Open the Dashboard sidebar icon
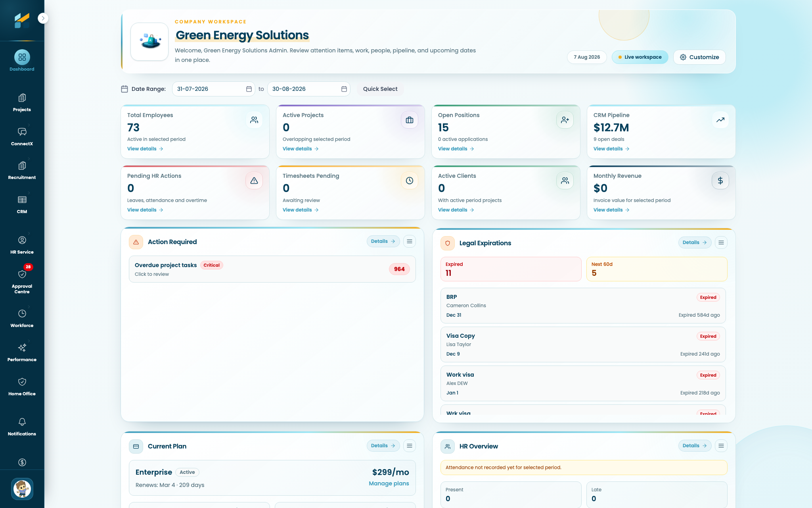The height and width of the screenshot is (508, 812). [22, 57]
